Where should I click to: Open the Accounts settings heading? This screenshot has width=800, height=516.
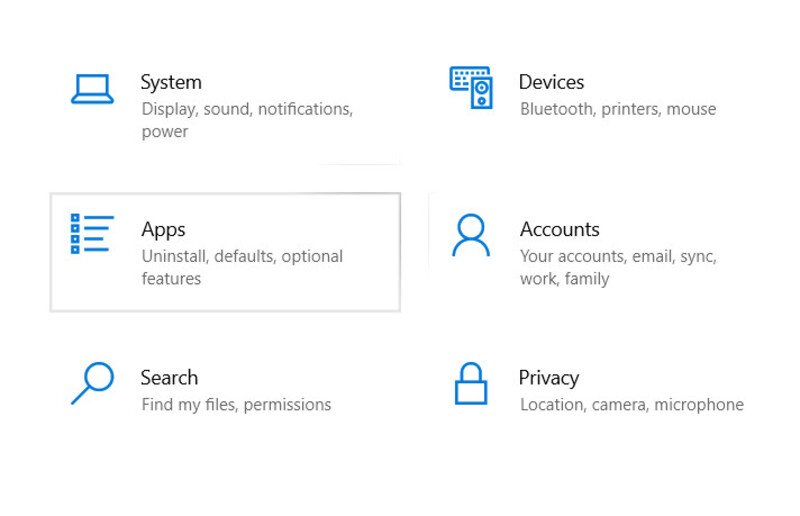point(560,230)
